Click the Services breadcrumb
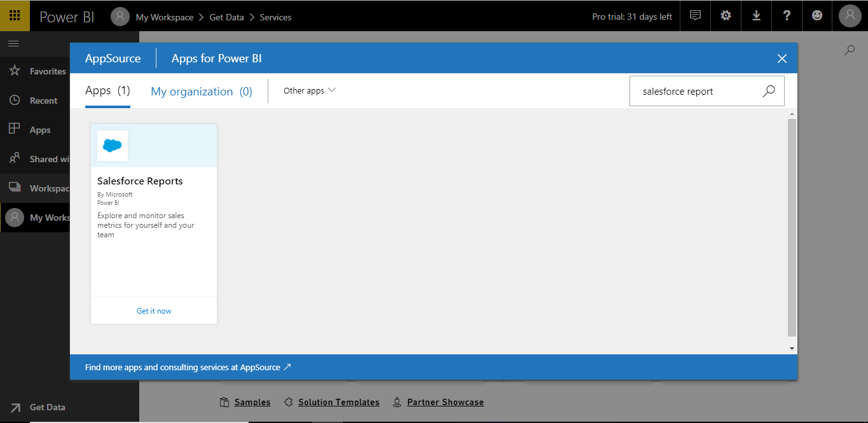The height and width of the screenshot is (423, 868). click(275, 17)
